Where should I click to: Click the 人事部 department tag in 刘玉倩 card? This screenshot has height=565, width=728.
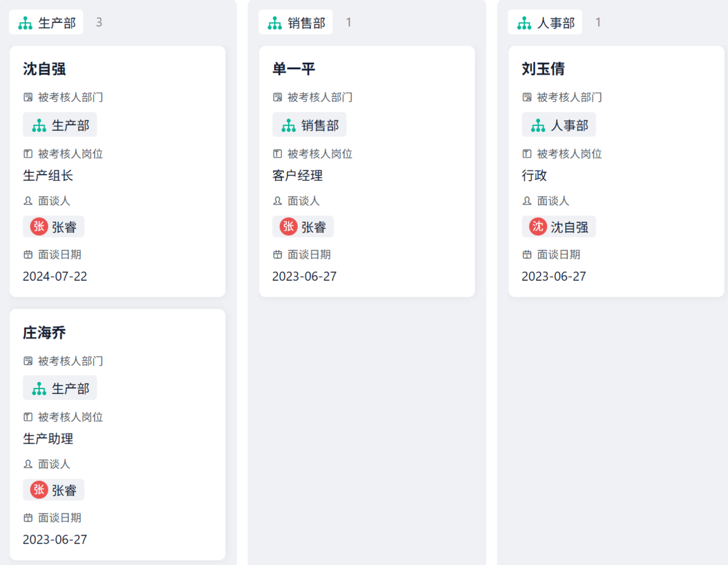[559, 125]
